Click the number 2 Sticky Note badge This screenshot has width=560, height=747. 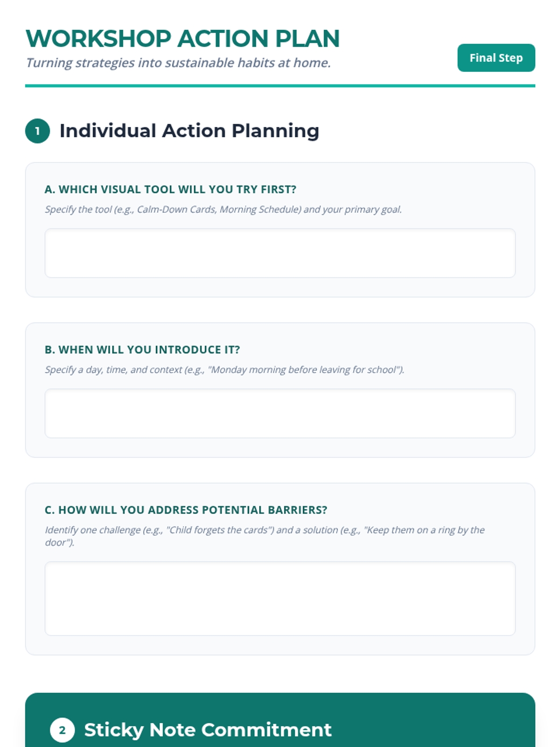62,730
